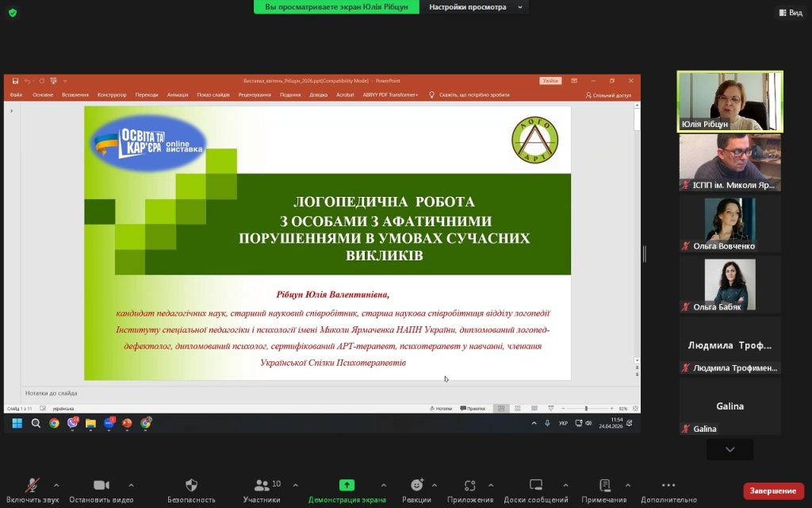This screenshot has width=812, height=508.
Task: Open the Примечания notes tool
Action: (x=604, y=485)
